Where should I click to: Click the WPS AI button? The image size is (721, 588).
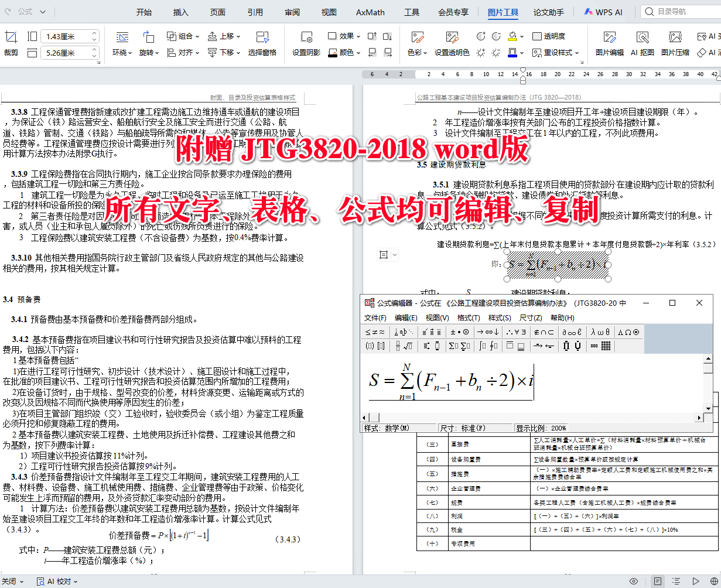(603, 12)
